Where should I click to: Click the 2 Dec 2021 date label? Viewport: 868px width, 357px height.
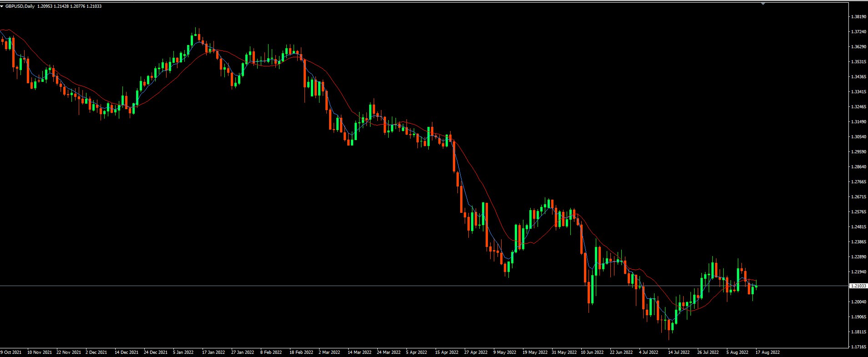pos(96,352)
